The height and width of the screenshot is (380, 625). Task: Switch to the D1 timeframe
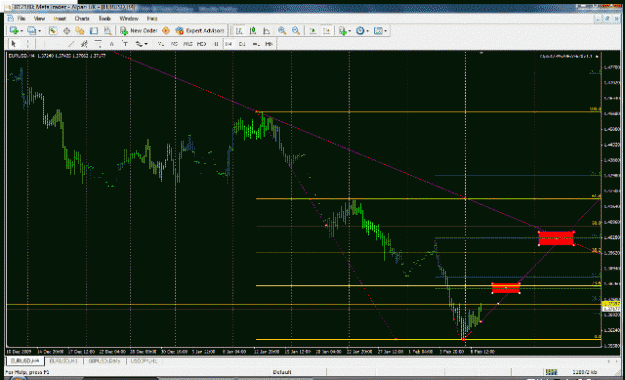242,43
